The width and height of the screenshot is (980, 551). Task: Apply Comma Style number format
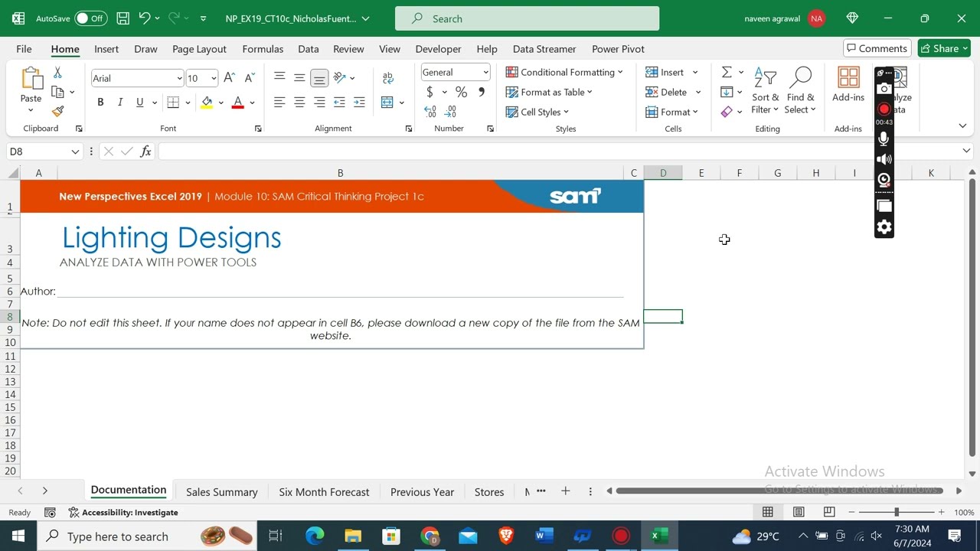[x=481, y=92]
